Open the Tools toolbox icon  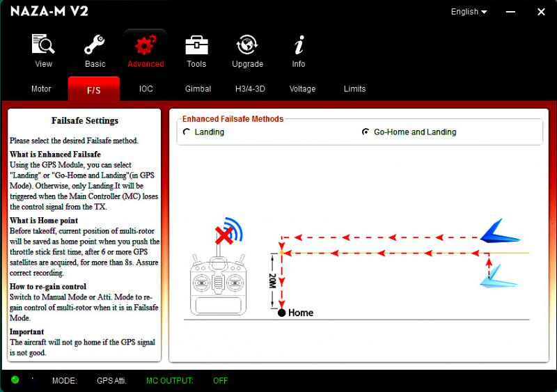pos(196,45)
